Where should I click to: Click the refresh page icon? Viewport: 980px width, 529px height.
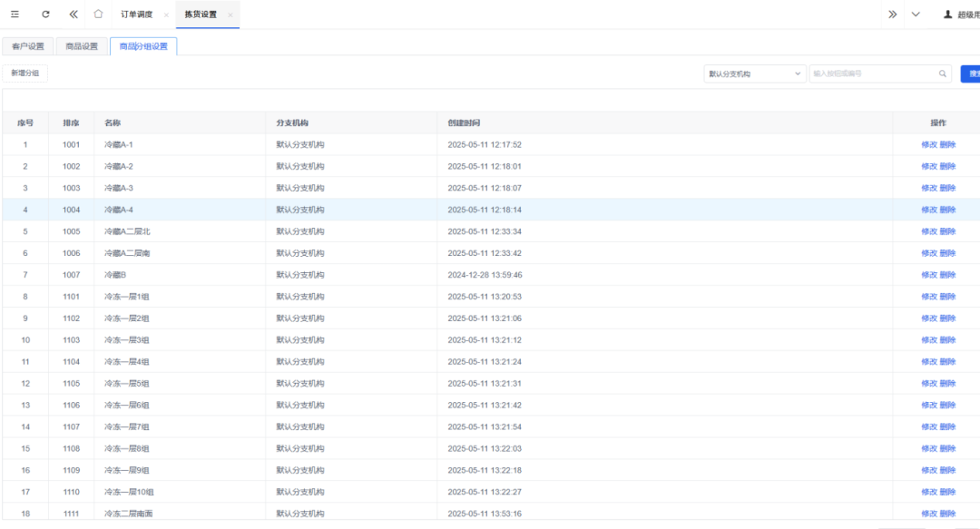(45, 15)
